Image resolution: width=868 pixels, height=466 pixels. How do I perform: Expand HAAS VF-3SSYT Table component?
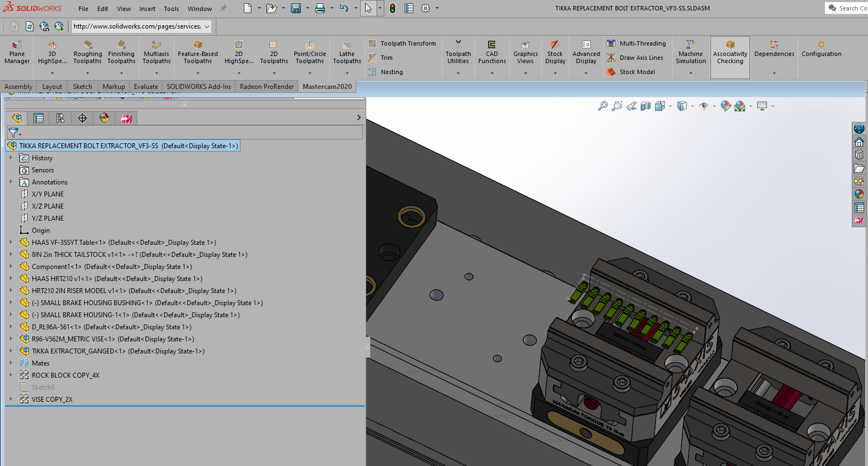pyautogui.click(x=11, y=242)
